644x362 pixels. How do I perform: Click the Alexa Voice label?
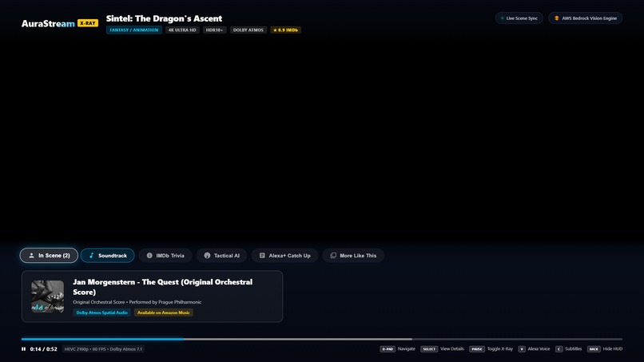539,349
